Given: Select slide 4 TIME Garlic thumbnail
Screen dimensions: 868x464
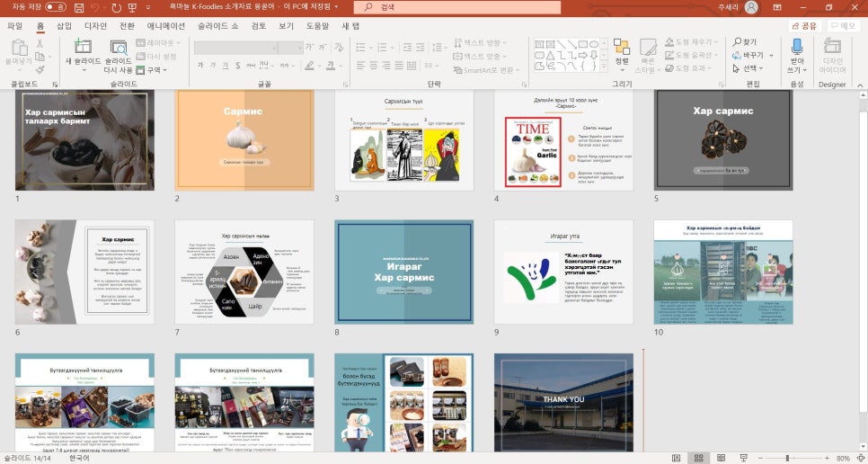Looking at the screenshot, I should pyautogui.click(x=563, y=140).
